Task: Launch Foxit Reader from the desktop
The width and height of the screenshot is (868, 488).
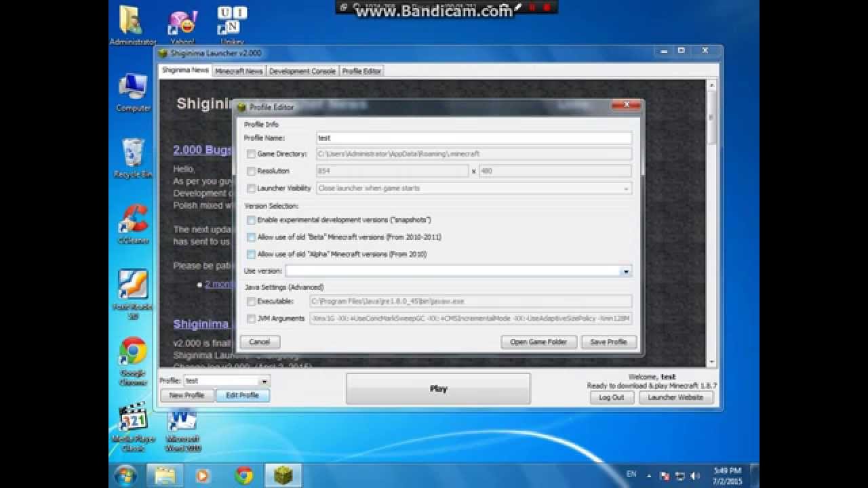Action: coord(133,293)
